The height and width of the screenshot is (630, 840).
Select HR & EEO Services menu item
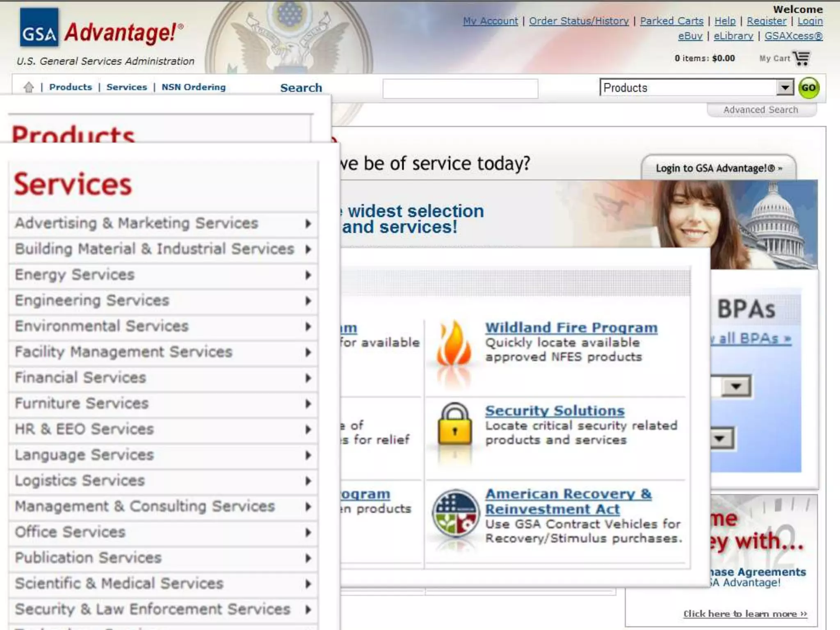point(163,429)
